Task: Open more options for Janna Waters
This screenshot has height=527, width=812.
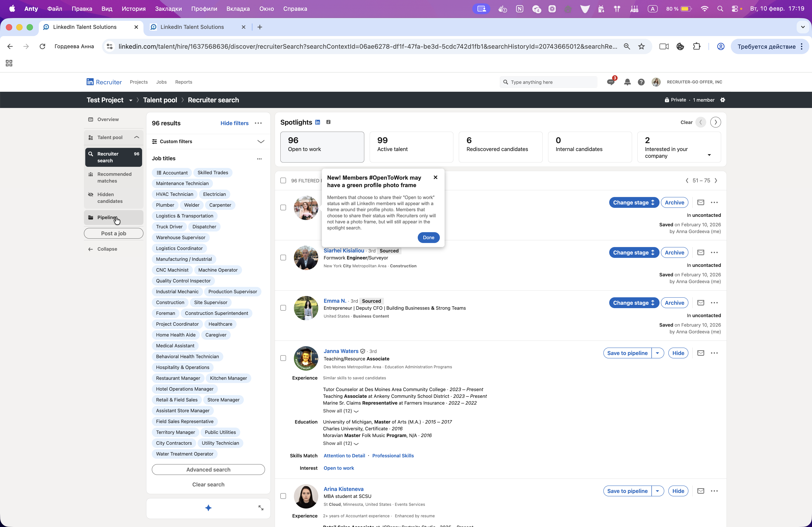Action: tap(714, 353)
